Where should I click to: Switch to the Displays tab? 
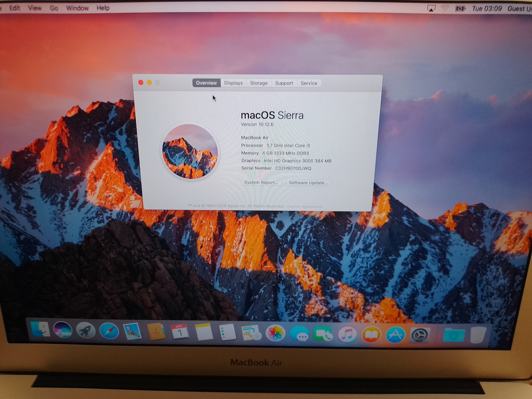[233, 83]
